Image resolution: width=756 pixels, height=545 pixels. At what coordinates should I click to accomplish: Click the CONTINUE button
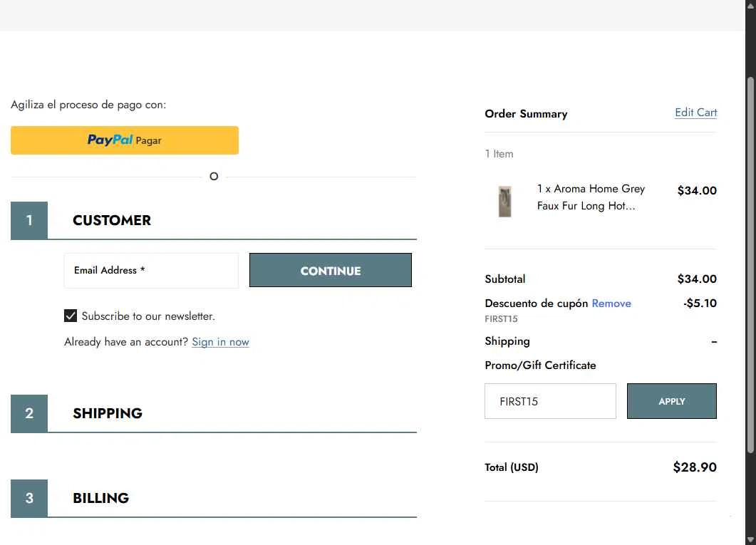pos(331,270)
